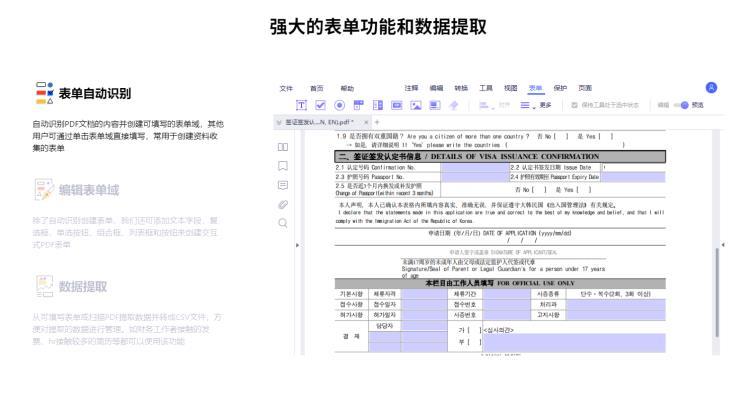
Task: Click the DETAILS OF VISA ISSUANCE CONFIRMATION header
Action: 500,156
